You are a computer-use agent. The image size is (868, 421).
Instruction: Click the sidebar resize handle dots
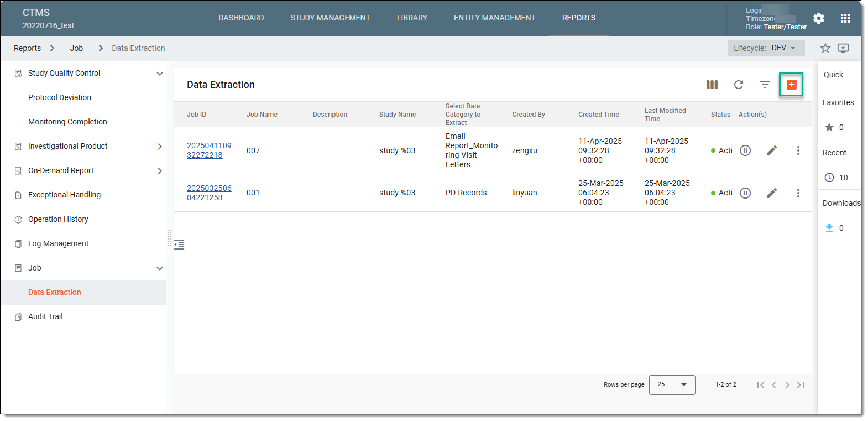tap(169, 238)
